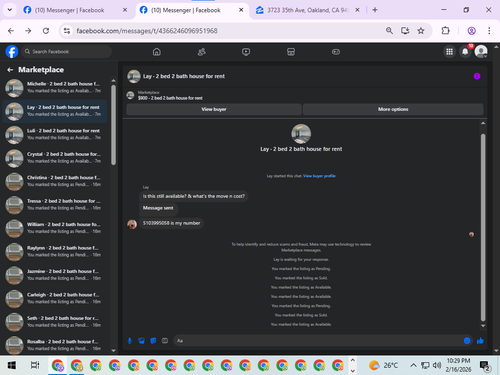Open the Gaming icon in top navigation
500x375 pixels.
336,52
